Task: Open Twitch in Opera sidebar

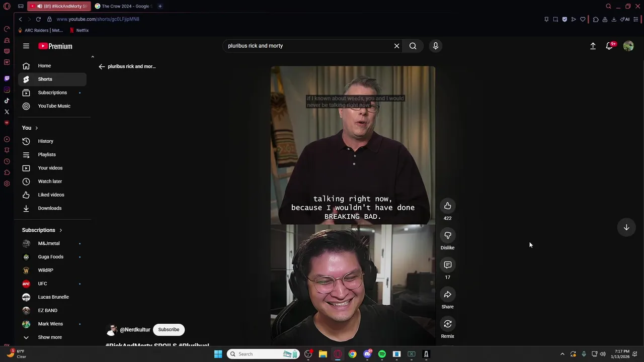Action: 7,78
